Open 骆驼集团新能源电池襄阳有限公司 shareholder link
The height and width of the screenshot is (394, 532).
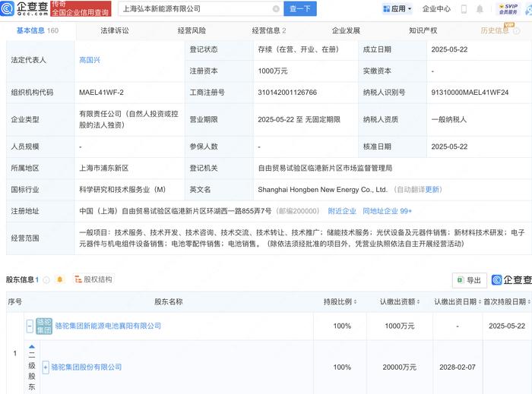[108, 326]
